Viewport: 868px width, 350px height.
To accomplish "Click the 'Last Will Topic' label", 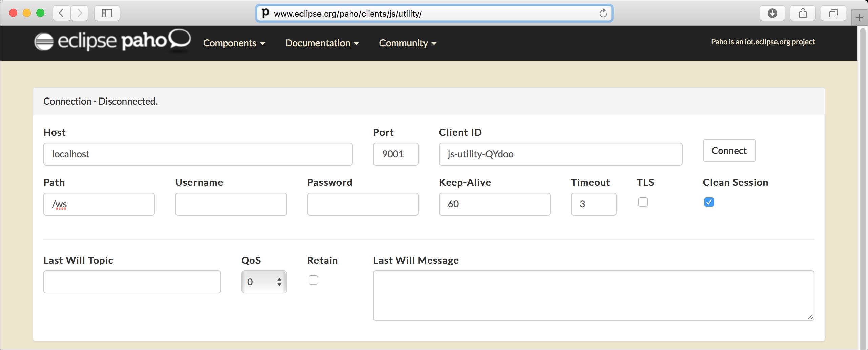I will click(x=78, y=260).
